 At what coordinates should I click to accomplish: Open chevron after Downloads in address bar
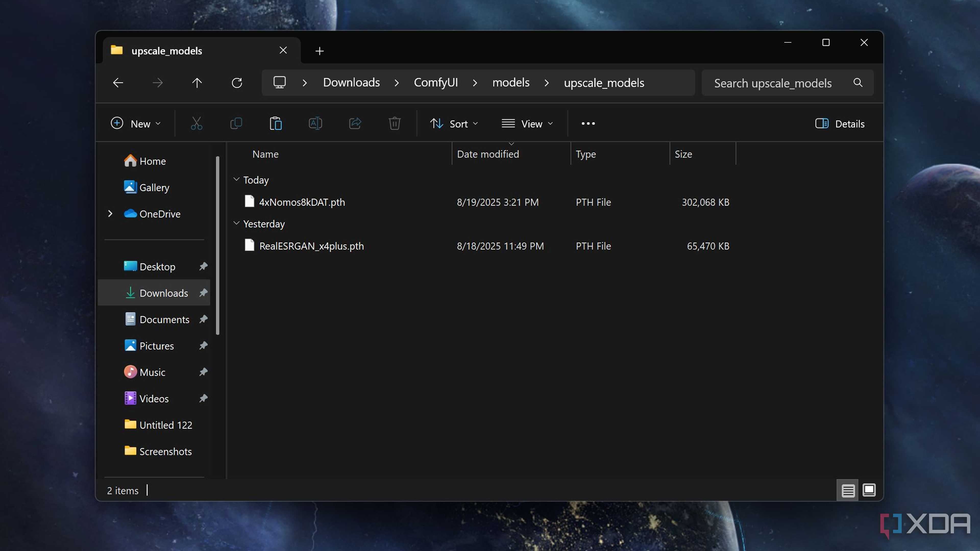coord(396,83)
